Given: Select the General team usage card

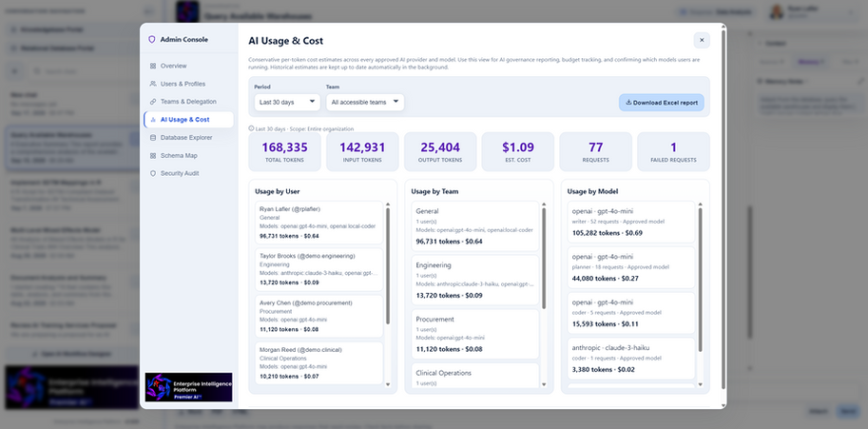Looking at the screenshot, I should tap(475, 225).
